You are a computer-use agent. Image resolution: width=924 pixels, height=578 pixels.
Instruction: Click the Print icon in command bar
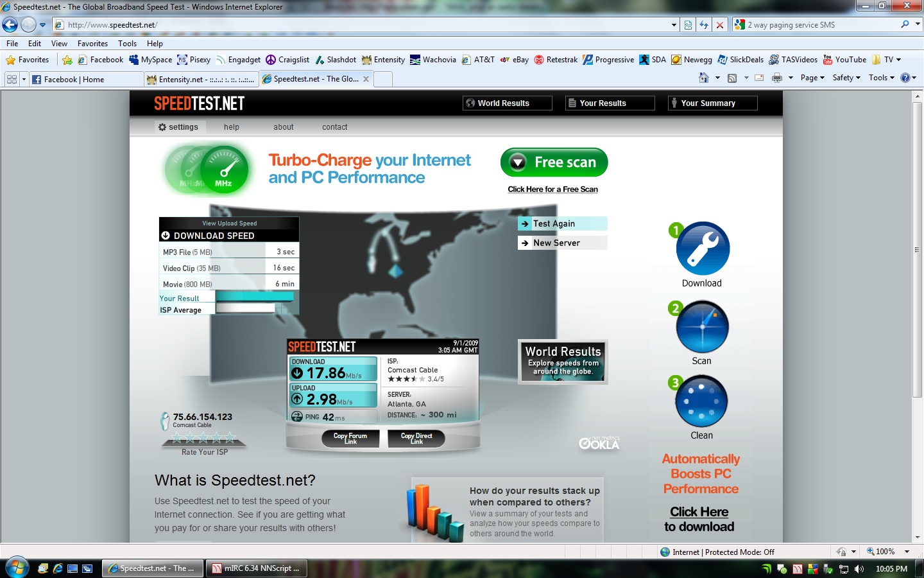777,78
